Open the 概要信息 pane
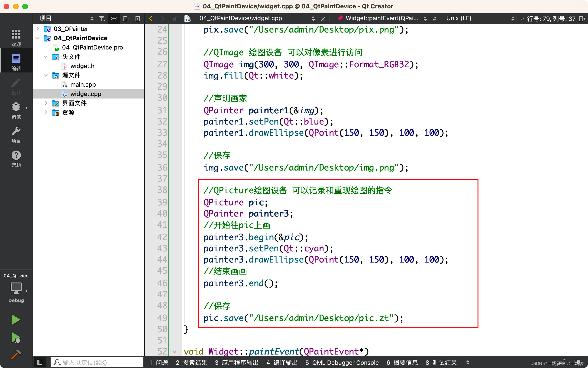 pyautogui.click(x=402, y=362)
